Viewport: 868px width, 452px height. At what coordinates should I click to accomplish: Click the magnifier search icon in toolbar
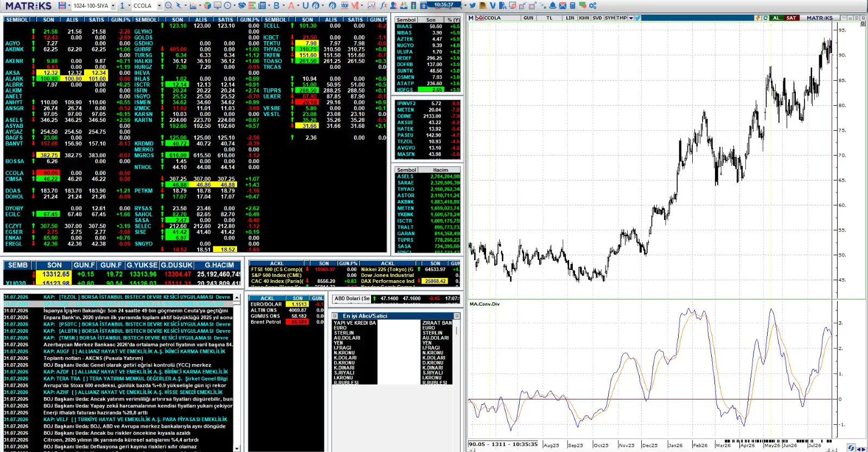169,5
